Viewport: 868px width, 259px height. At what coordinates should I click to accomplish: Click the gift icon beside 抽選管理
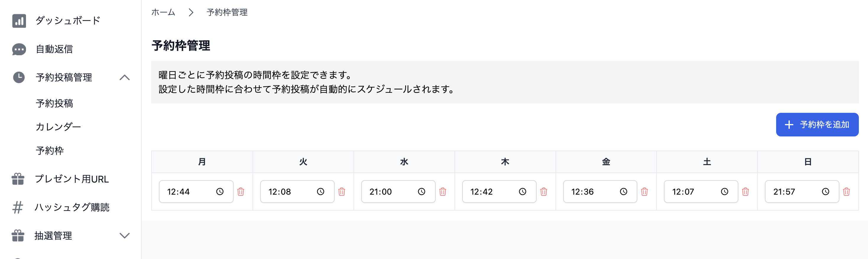[x=19, y=236]
